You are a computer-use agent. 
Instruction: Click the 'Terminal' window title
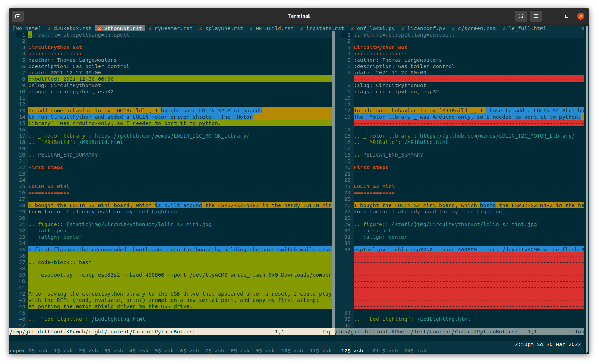[299, 16]
